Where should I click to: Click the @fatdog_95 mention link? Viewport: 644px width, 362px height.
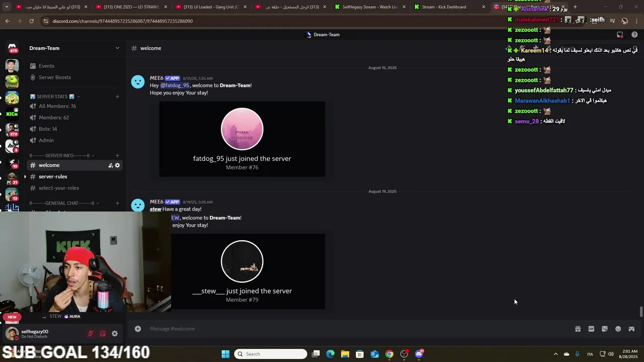pyautogui.click(x=175, y=85)
